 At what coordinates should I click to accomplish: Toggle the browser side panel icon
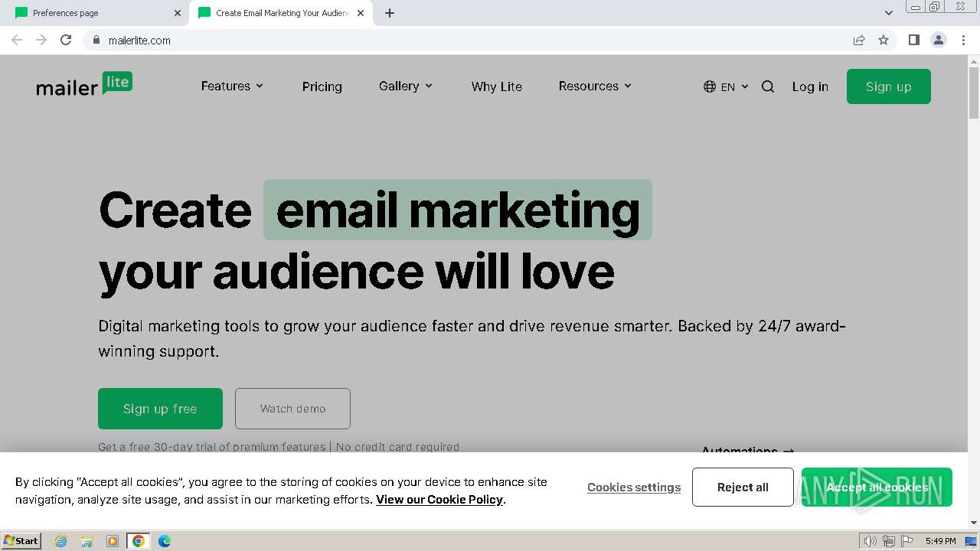coord(913,40)
